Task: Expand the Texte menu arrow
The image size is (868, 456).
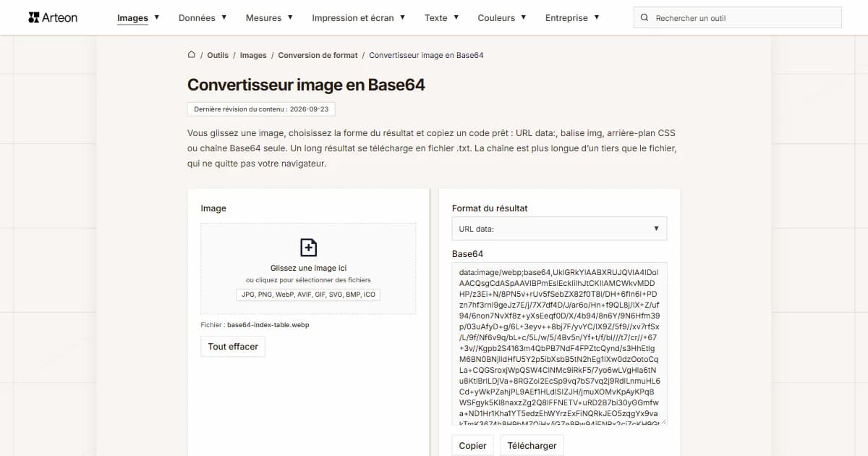Action: click(456, 17)
